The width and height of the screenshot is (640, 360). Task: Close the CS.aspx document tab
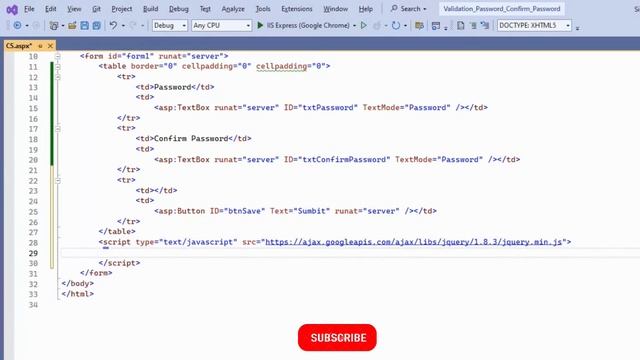(50, 46)
